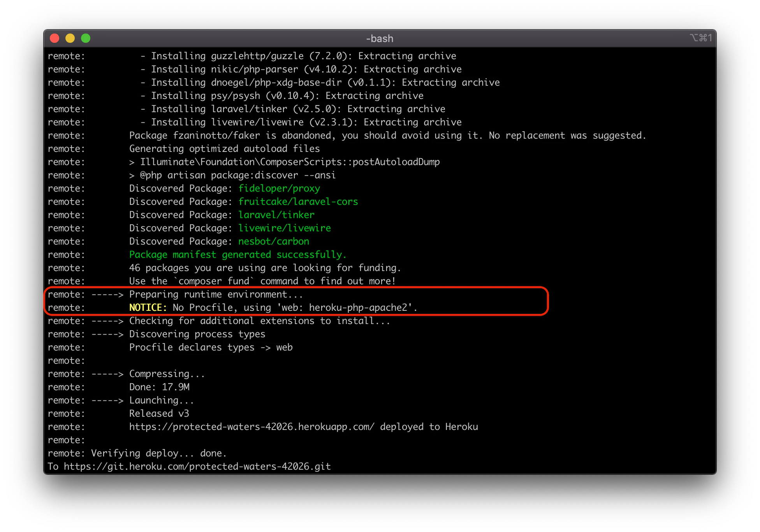760x532 pixels.
Task: Click the green laravel/tinker discovered package
Action: pyautogui.click(x=276, y=215)
